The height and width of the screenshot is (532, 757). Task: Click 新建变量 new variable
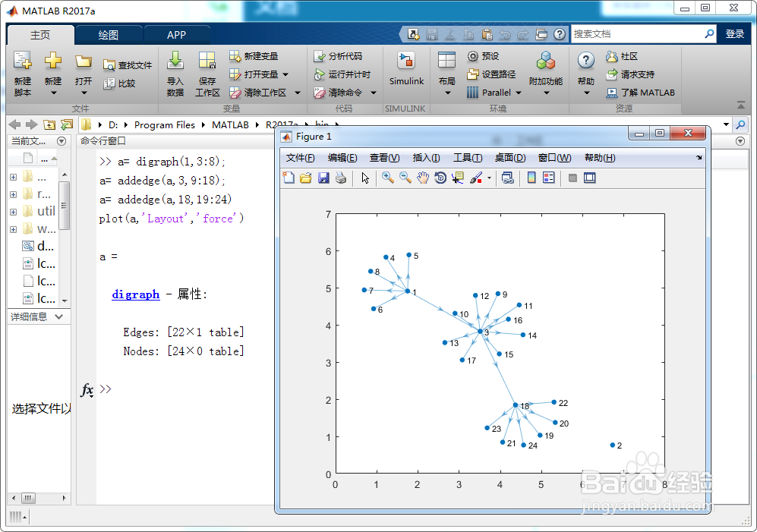[254, 56]
